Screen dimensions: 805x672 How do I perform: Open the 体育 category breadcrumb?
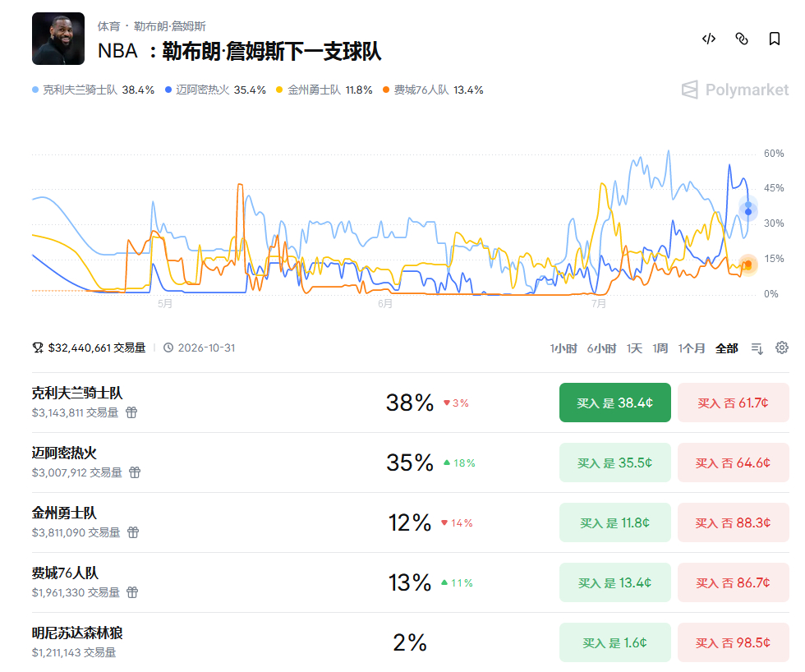tap(108, 26)
